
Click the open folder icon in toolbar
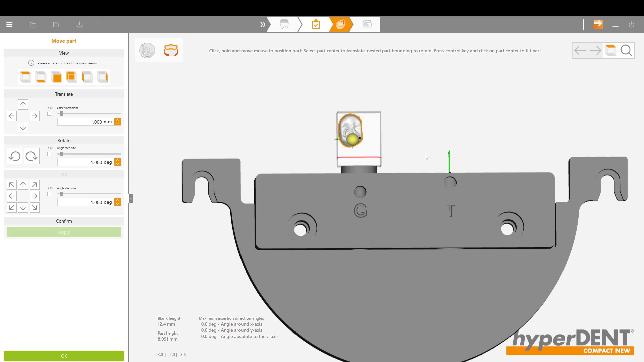point(56,24)
